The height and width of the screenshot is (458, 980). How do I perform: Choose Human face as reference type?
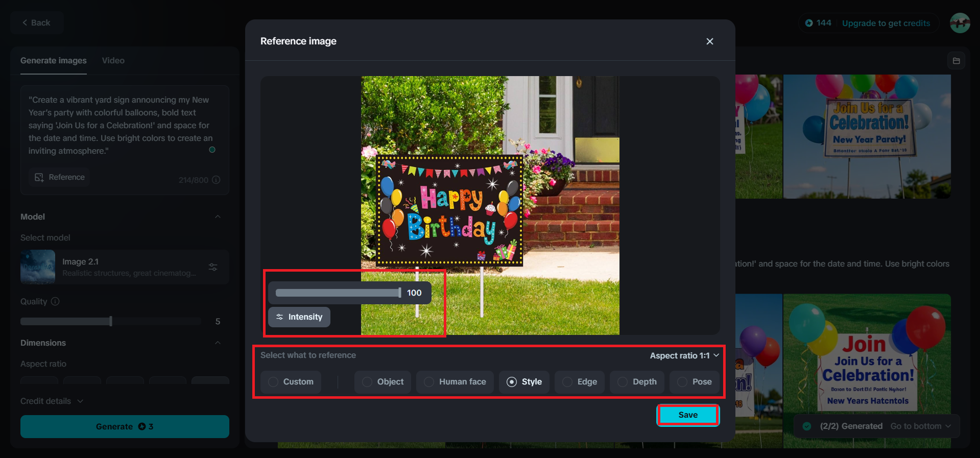click(455, 382)
